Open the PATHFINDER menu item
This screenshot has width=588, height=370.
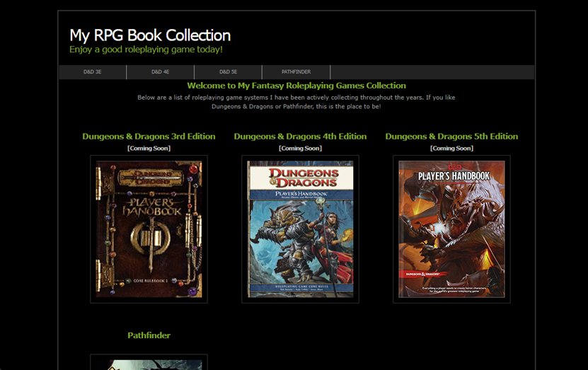tap(296, 72)
